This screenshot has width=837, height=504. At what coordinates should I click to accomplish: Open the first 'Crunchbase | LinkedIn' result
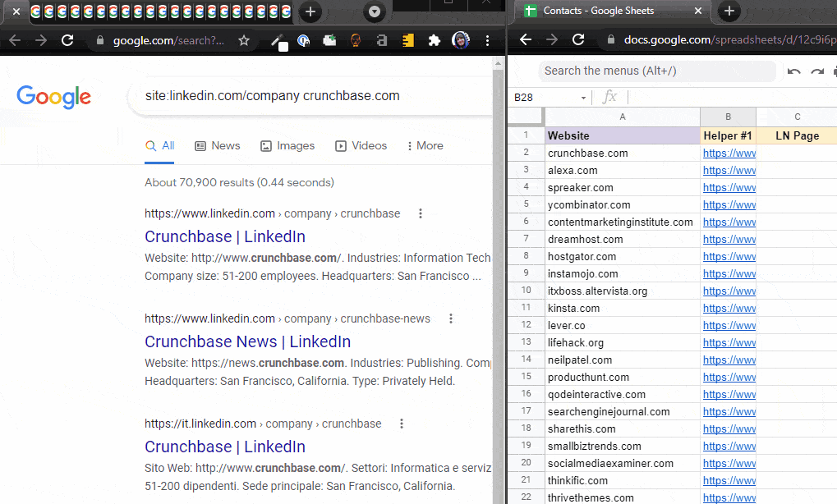[225, 236]
